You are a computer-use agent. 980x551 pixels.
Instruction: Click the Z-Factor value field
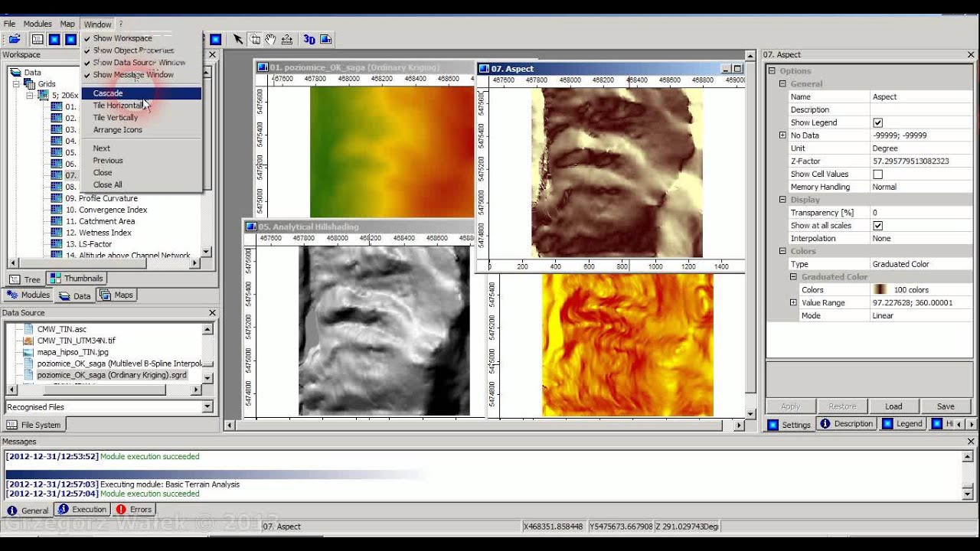point(922,161)
